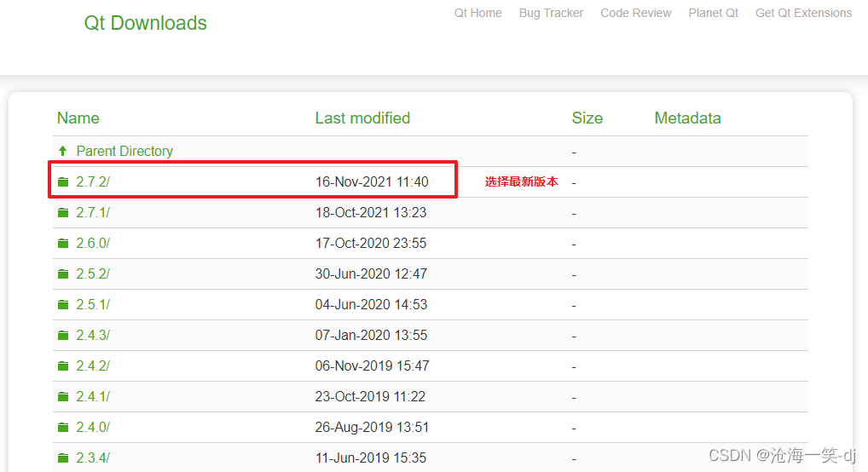Viewport: 868px width, 472px height.
Task: Sort by the Last modified column header
Action: (362, 118)
